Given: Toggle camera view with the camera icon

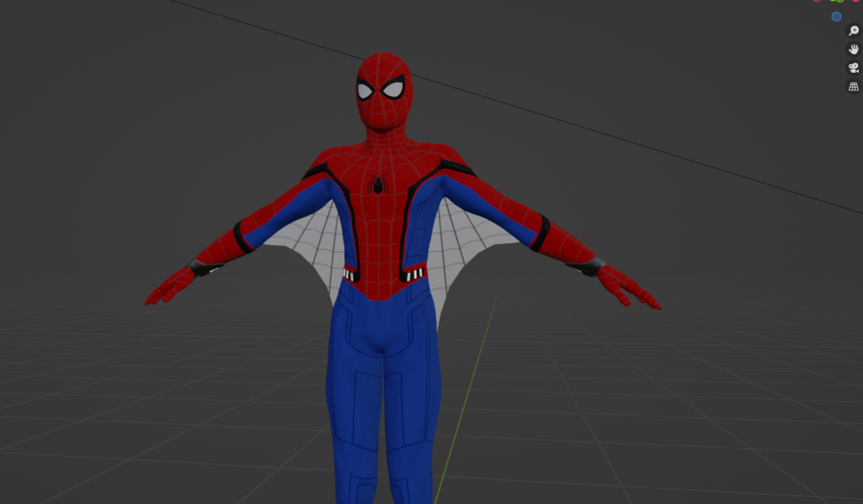Looking at the screenshot, I should [x=854, y=68].
